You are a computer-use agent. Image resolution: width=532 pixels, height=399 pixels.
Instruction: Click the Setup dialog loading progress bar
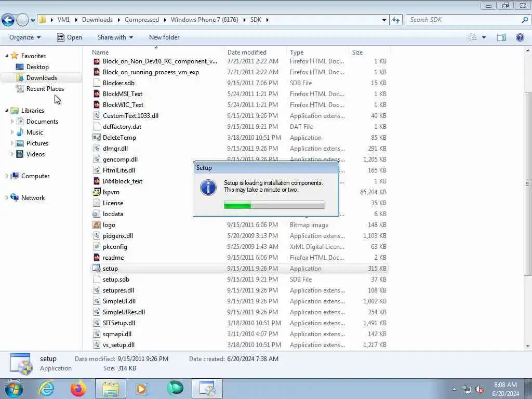pyautogui.click(x=274, y=205)
